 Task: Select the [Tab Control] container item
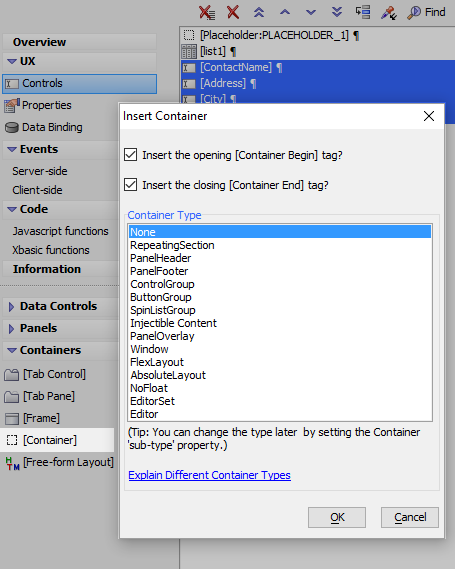54,374
